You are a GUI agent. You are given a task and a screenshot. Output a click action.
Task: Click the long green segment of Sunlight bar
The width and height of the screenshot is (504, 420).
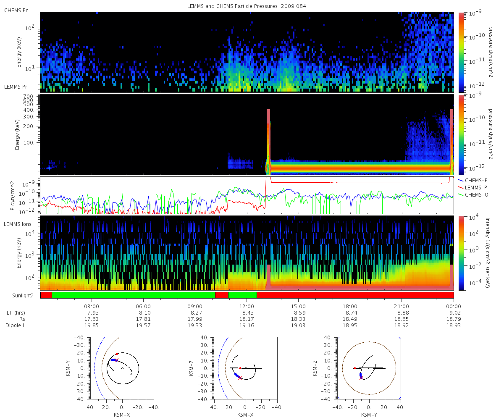pyautogui.click(x=134, y=295)
